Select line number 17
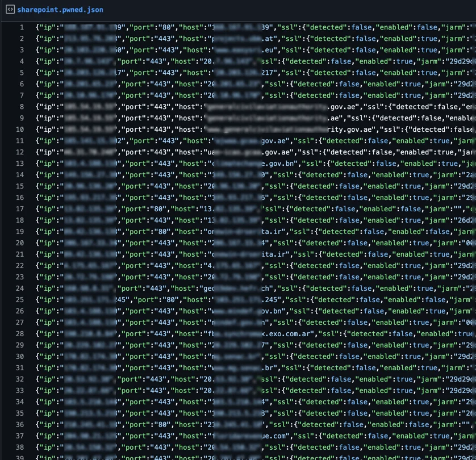This screenshot has height=460, width=476. coord(20,209)
